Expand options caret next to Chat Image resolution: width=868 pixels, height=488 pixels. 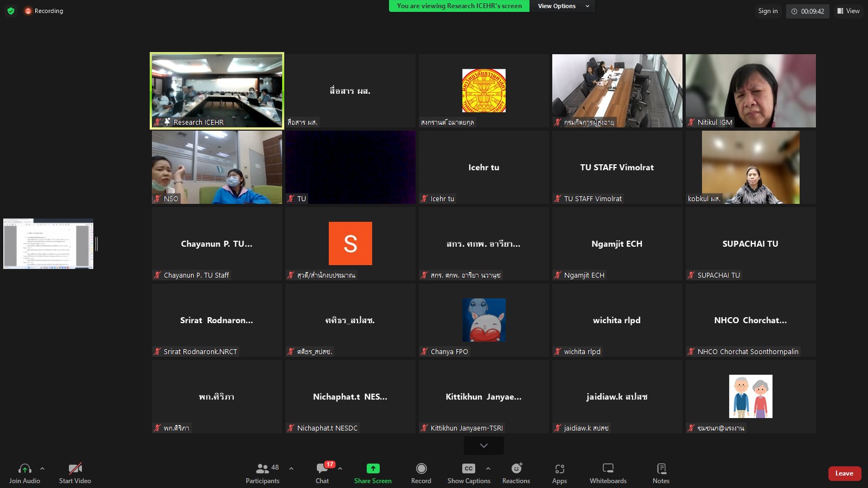340,468
